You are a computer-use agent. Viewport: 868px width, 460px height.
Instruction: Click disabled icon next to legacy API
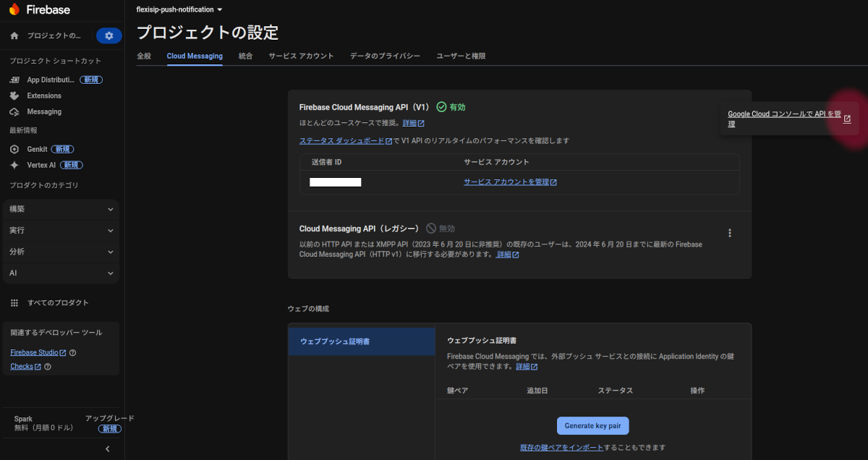click(431, 229)
